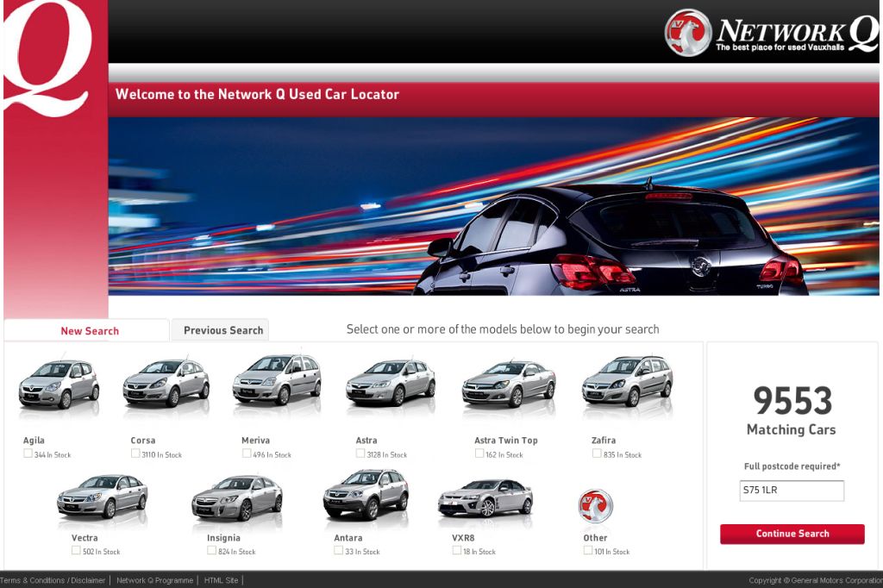Click the Copyright General Motors Corporation text

(x=816, y=580)
